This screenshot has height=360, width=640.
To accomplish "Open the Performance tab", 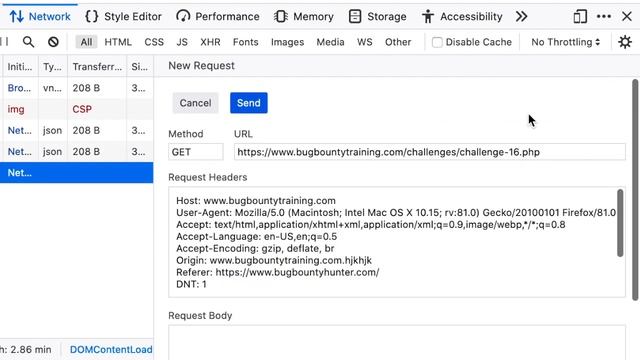I will tap(218, 17).
